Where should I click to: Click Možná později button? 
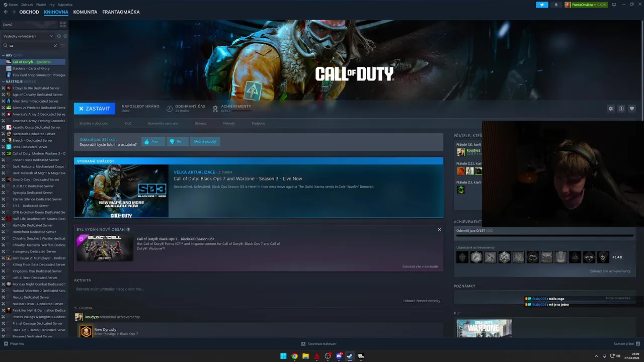(205, 141)
